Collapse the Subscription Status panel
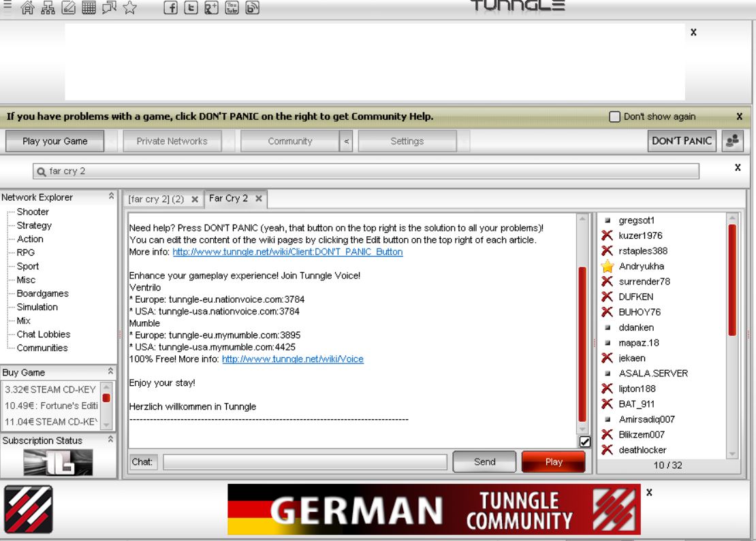This screenshot has width=756, height=541. pyautogui.click(x=110, y=440)
